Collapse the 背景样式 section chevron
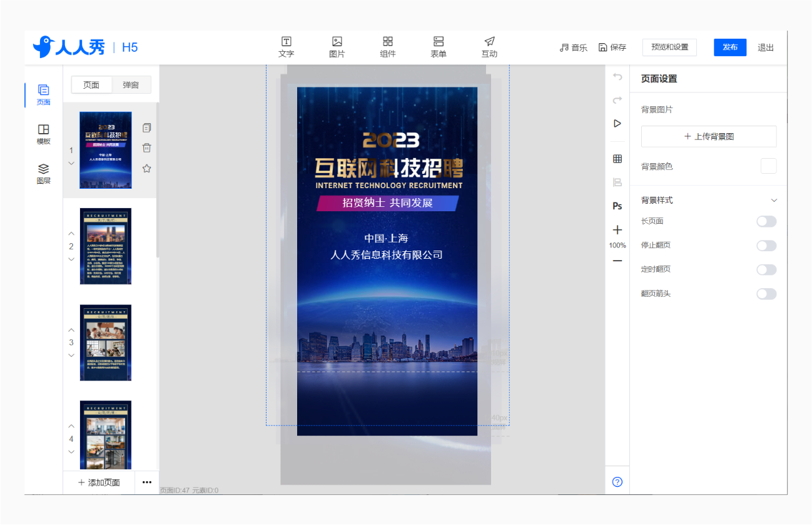This screenshot has height=525, width=812. click(774, 201)
